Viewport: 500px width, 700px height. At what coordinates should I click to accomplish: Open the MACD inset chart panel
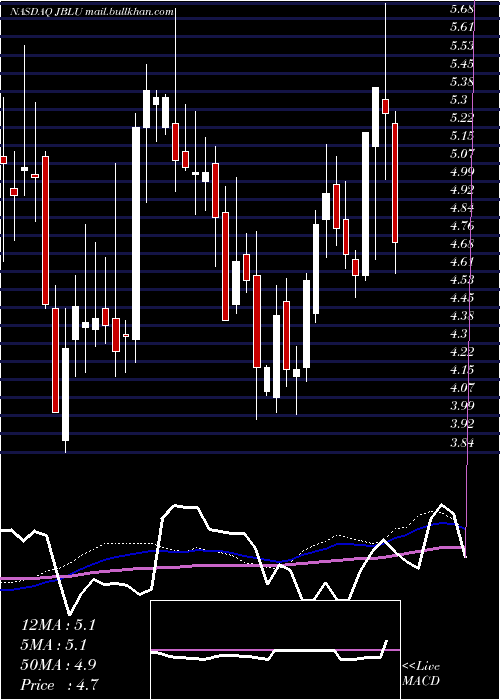pyautogui.click(x=275, y=650)
